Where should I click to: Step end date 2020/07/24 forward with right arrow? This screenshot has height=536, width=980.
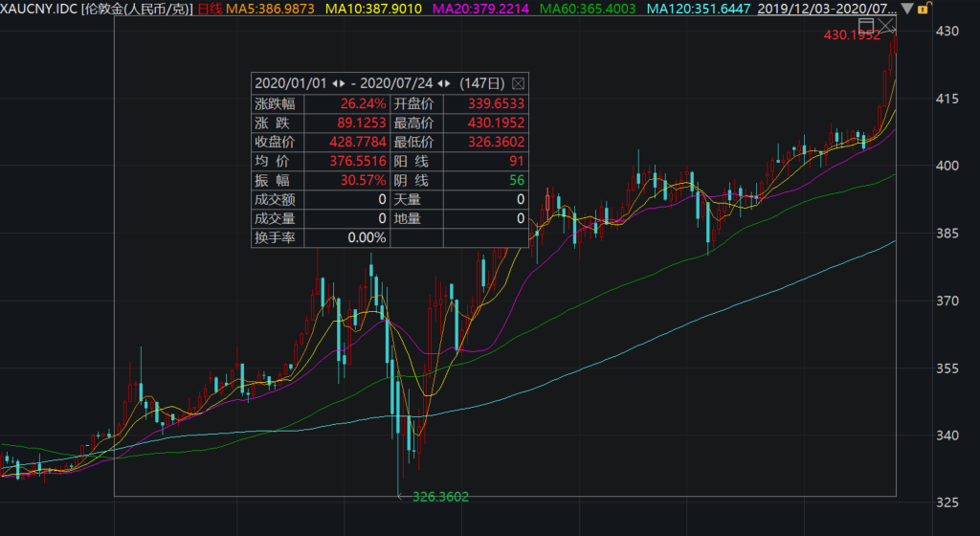click(x=448, y=83)
